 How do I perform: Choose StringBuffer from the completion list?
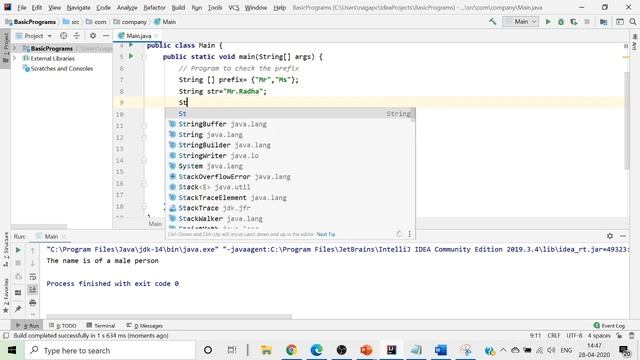(290, 124)
